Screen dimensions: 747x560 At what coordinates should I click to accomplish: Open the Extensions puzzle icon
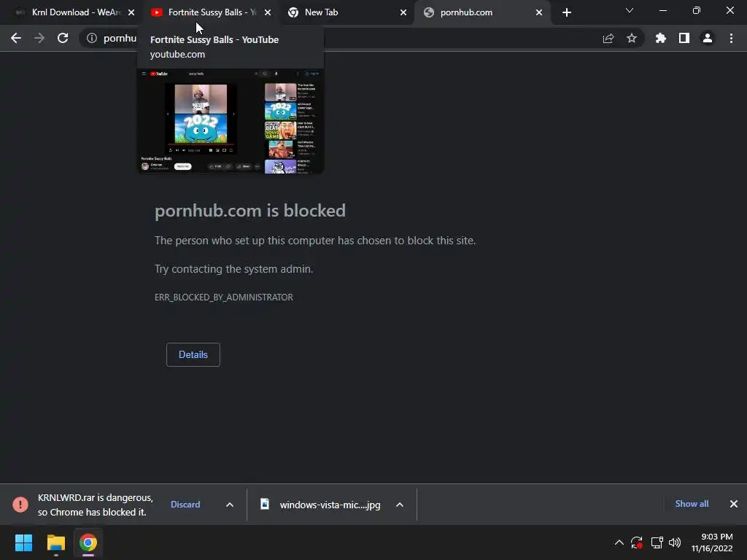661,38
